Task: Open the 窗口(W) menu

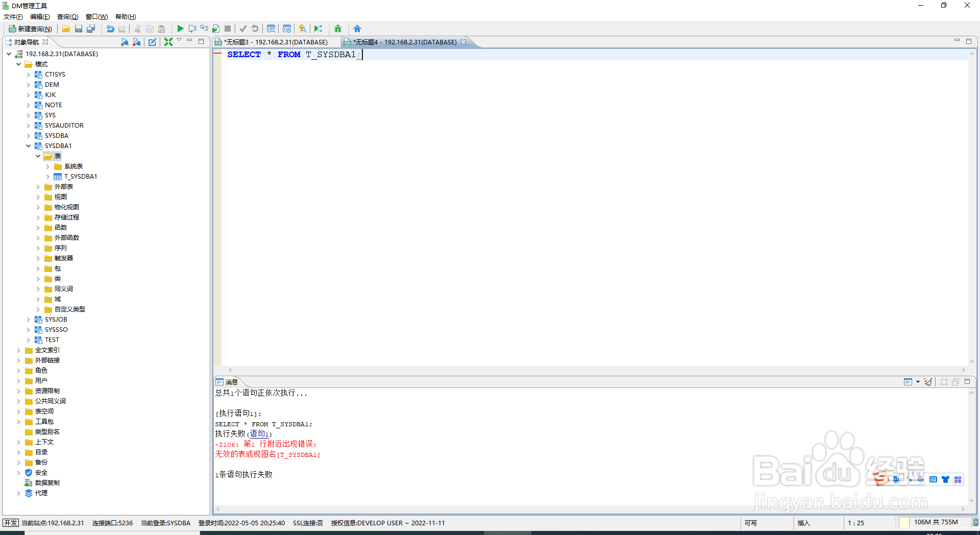Action: tap(96, 17)
